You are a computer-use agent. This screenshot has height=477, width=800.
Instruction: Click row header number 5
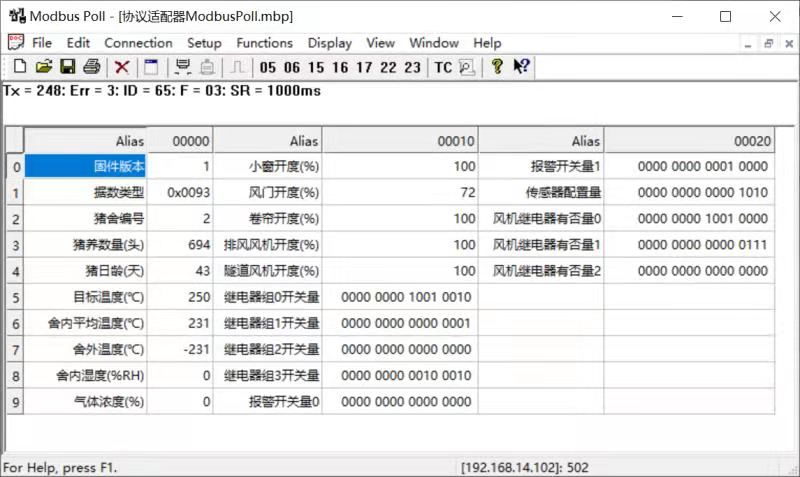coord(15,297)
